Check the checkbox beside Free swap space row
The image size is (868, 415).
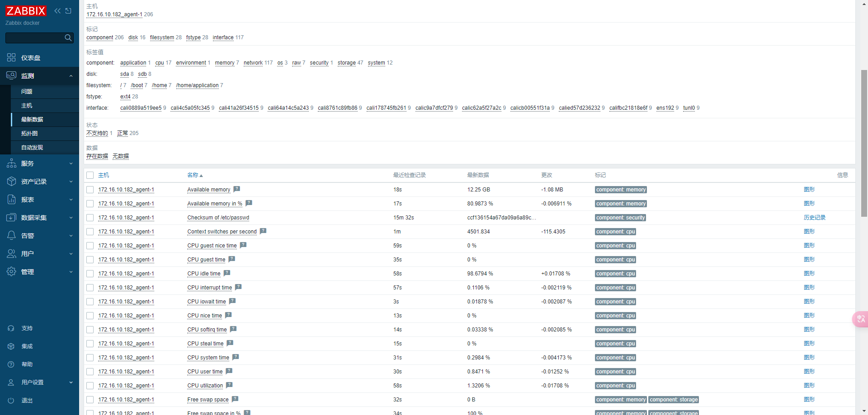click(x=90, y=400)
